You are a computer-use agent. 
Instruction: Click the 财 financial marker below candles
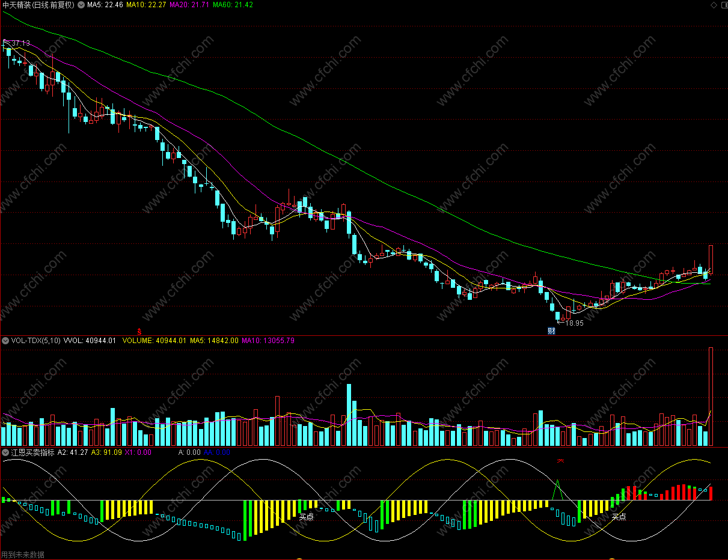[551, 330]
